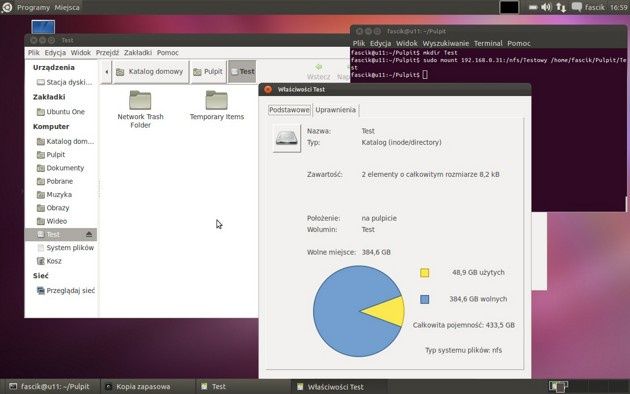
Task: Open System plików in sidebar
Action: (x=65, y=248)
